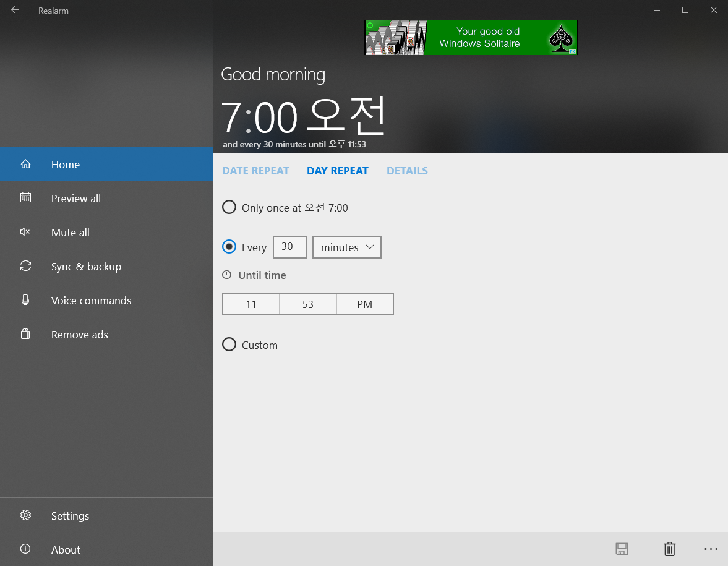Click the Preview all calendar icon
This screenshot has width=728, height=566.
pyautogui.click(x=25, y=198)
